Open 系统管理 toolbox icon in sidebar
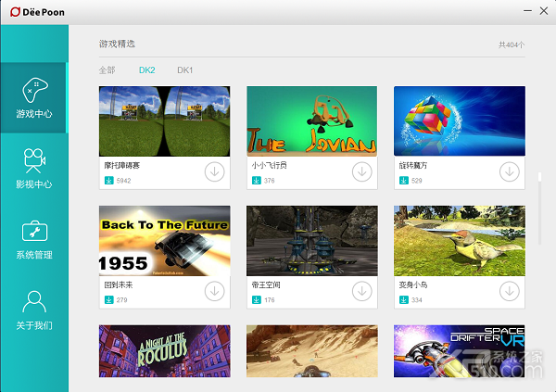556x392 pixels. 35,231
